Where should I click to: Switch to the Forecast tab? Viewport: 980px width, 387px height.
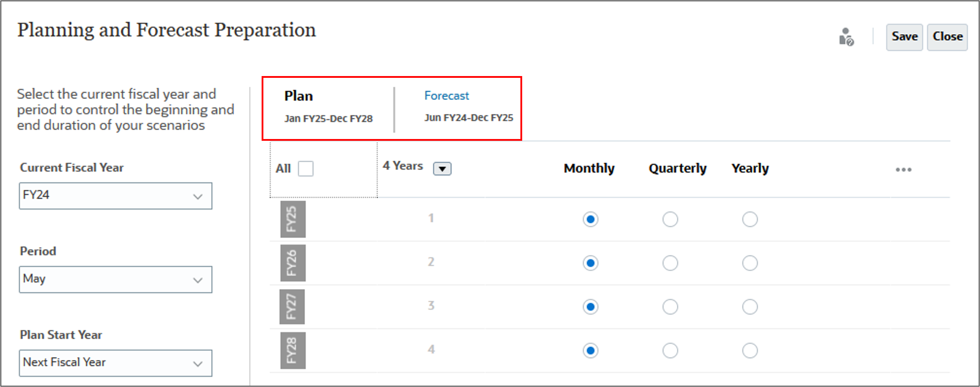pyautogui.click(x=446, y=96)
